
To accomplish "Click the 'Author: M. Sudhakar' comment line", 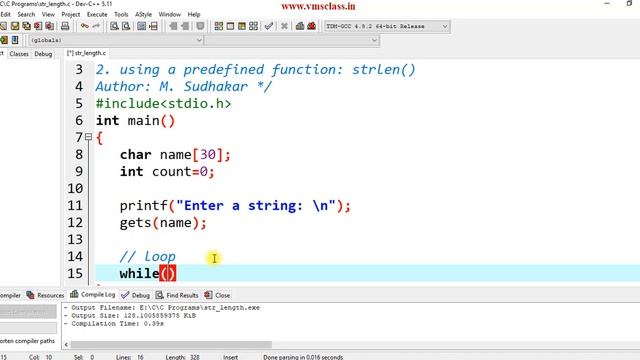I will (184, 87).
